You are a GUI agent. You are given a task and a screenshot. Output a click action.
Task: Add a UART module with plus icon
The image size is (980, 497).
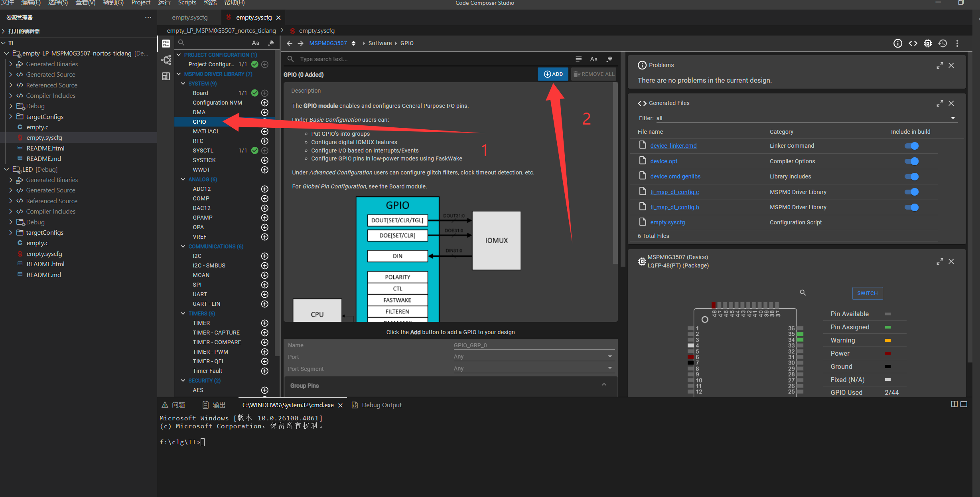tap(264, 294)
